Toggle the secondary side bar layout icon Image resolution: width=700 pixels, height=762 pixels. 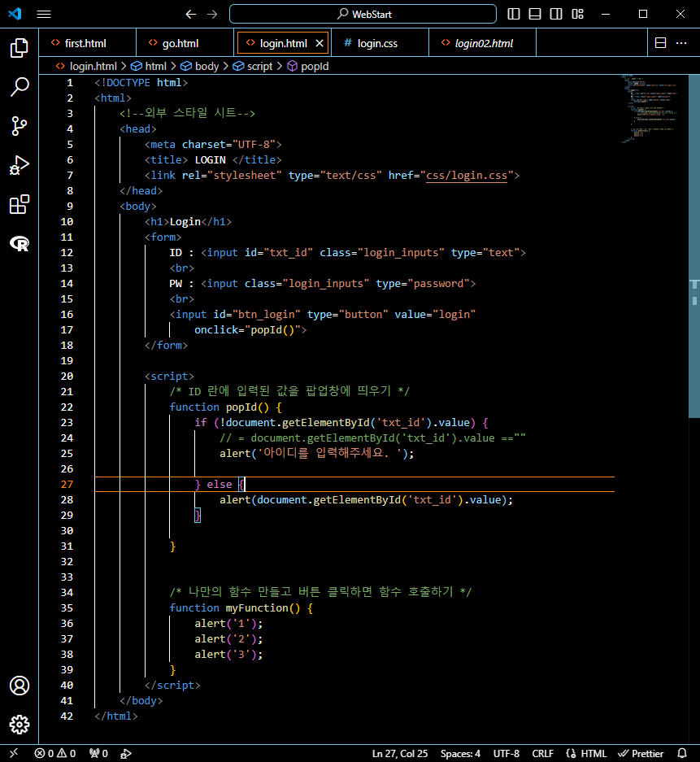pos(556,14)
